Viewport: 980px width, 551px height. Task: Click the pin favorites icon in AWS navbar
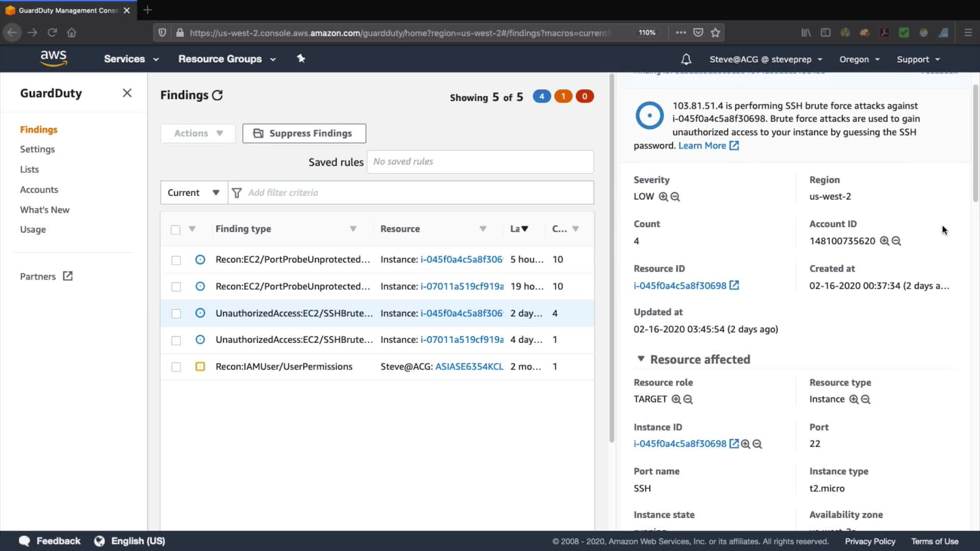(301, 59)
